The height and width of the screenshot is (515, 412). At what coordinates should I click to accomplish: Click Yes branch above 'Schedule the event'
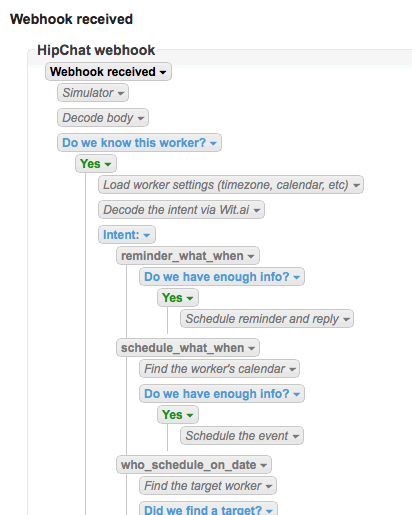[x=178, y=415]
